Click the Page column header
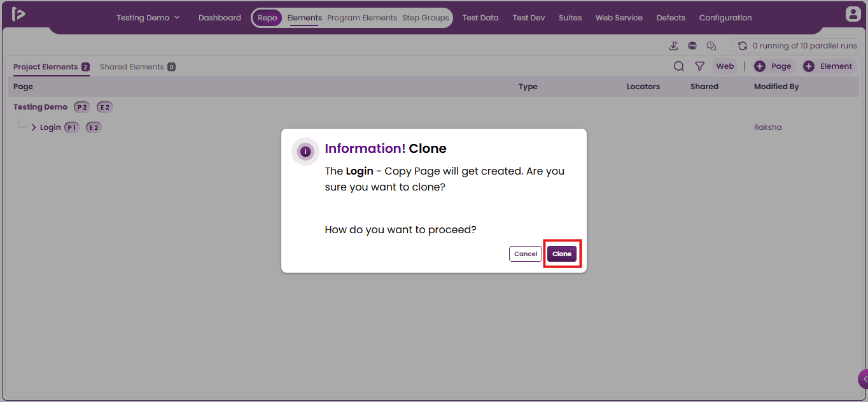The image size is (868, 402). [x=23, y=87]
